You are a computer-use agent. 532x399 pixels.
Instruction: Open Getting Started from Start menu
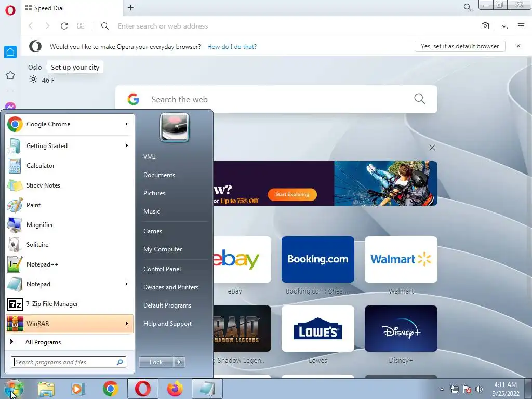[x=64, y=146]
